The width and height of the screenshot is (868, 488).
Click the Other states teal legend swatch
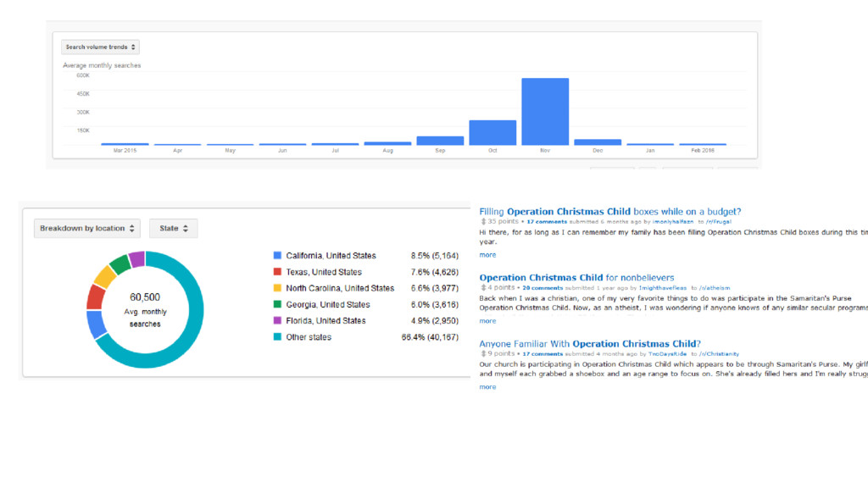click(x=277, y=336)
